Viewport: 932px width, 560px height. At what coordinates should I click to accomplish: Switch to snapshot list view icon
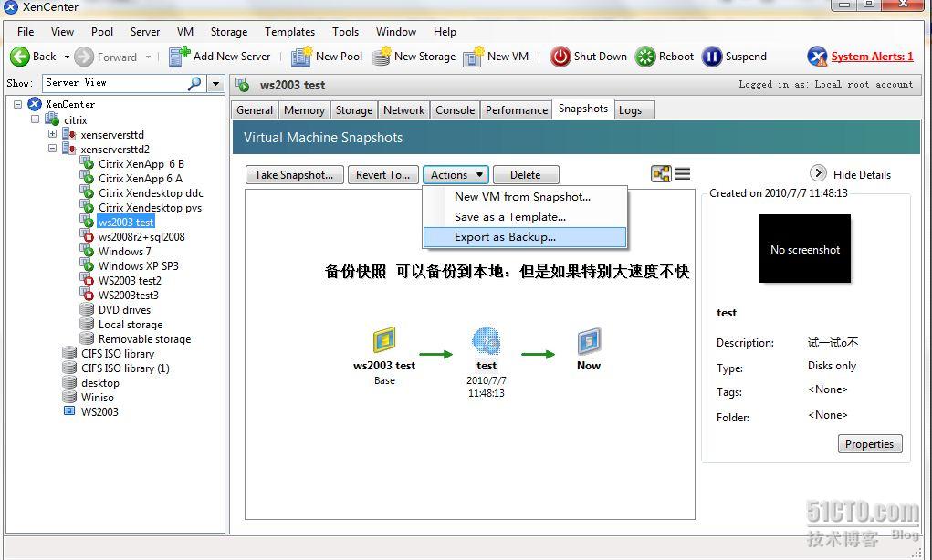click(x=683, y=173)
